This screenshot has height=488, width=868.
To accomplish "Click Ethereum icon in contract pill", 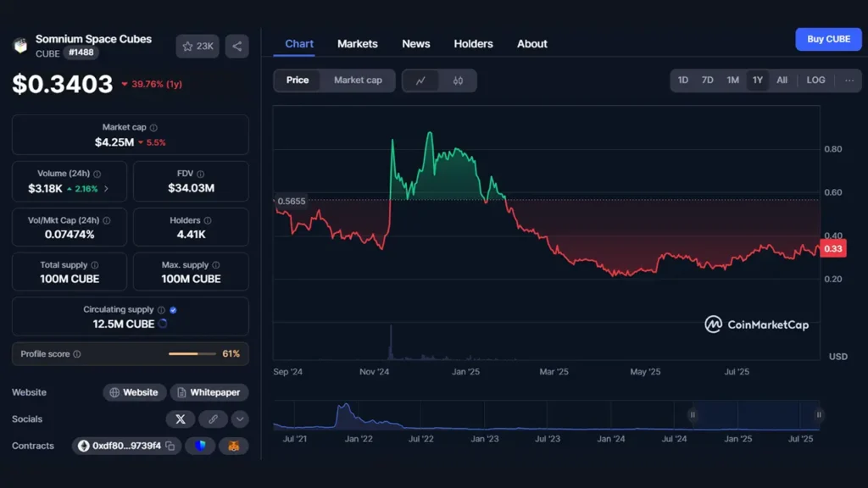I will tap(84, 446).
